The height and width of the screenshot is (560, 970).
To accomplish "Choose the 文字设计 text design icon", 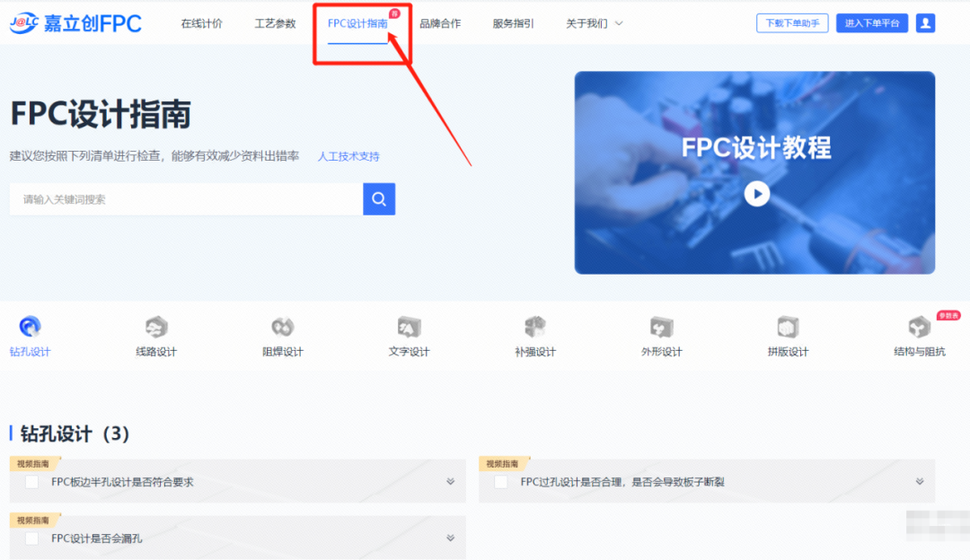I will coord(409,328).
